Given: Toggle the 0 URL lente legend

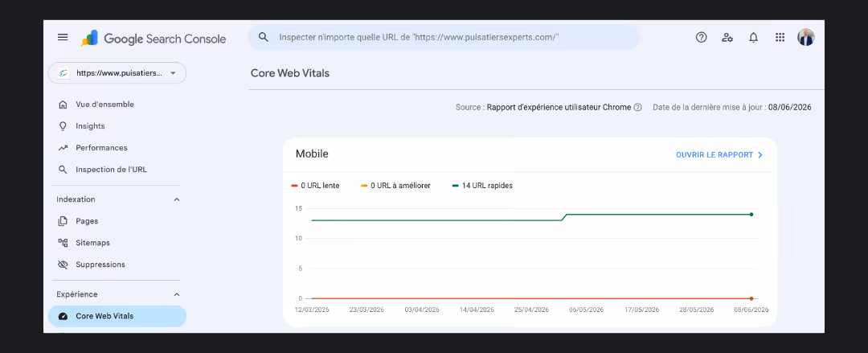Looking at the screenshot, I should pos(316,186).
